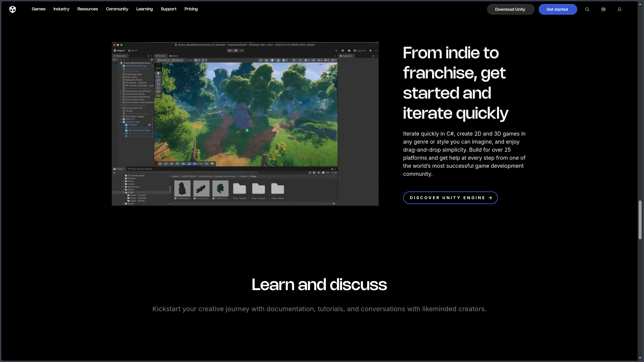Image resolution: width=644 pixels, height=362 pixels.
Task: Switch to the Game tab in editor preview
Action: (x=174, y=56)
